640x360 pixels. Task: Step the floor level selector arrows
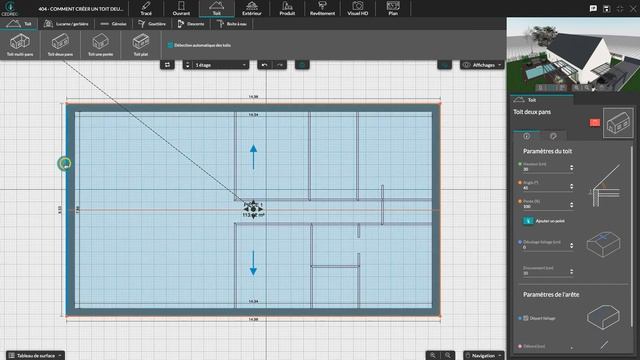pos(187,65)
